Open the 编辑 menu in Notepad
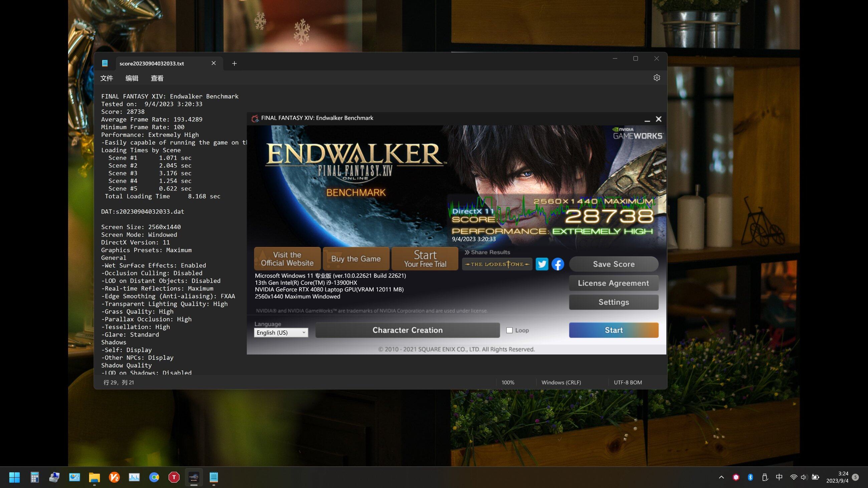 132,78
